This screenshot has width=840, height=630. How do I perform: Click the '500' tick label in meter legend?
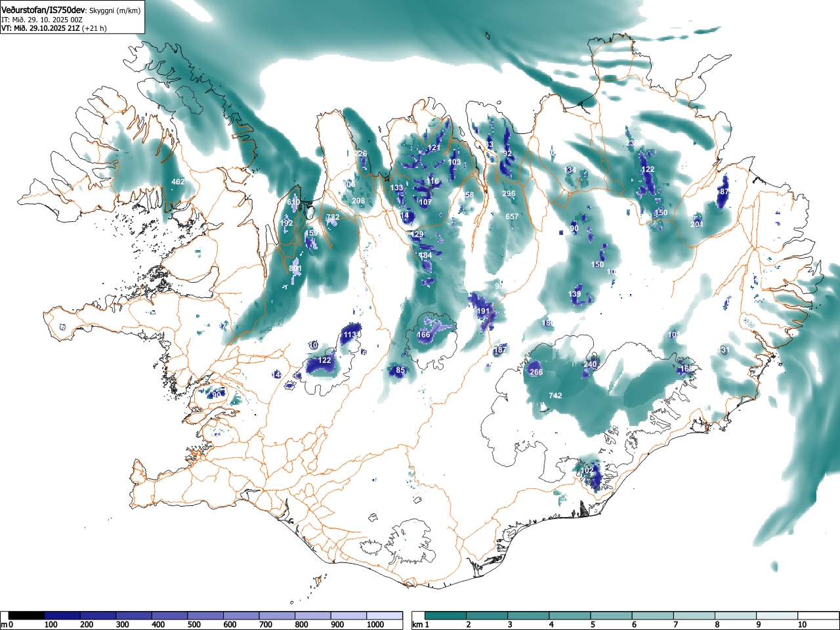pyautogui.click(x=194, y=625)
